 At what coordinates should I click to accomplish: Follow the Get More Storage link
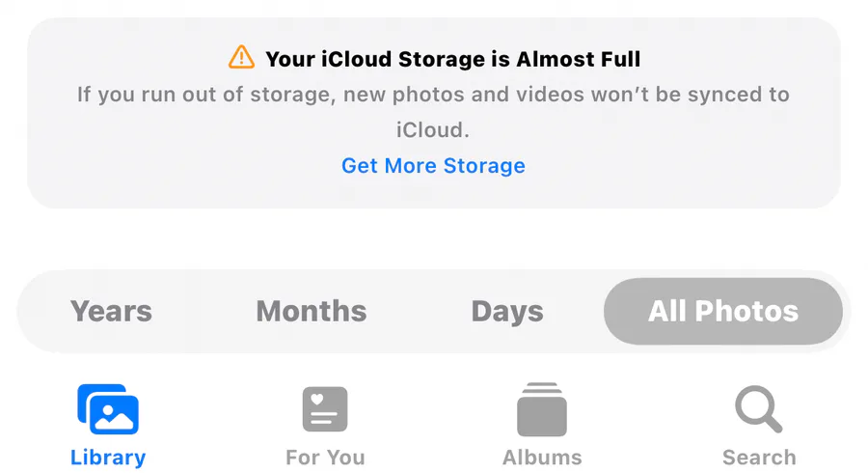tap(433, 166)
